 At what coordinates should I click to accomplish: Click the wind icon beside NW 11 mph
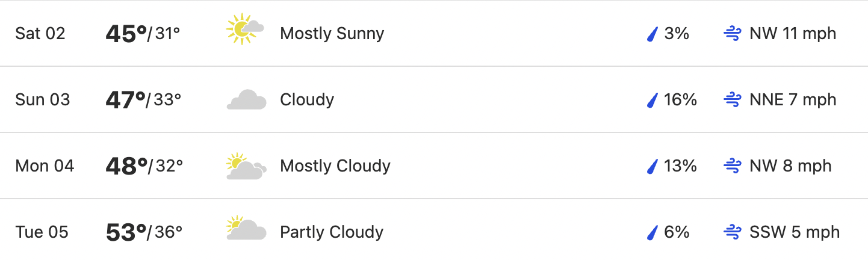tap(732, 34)
